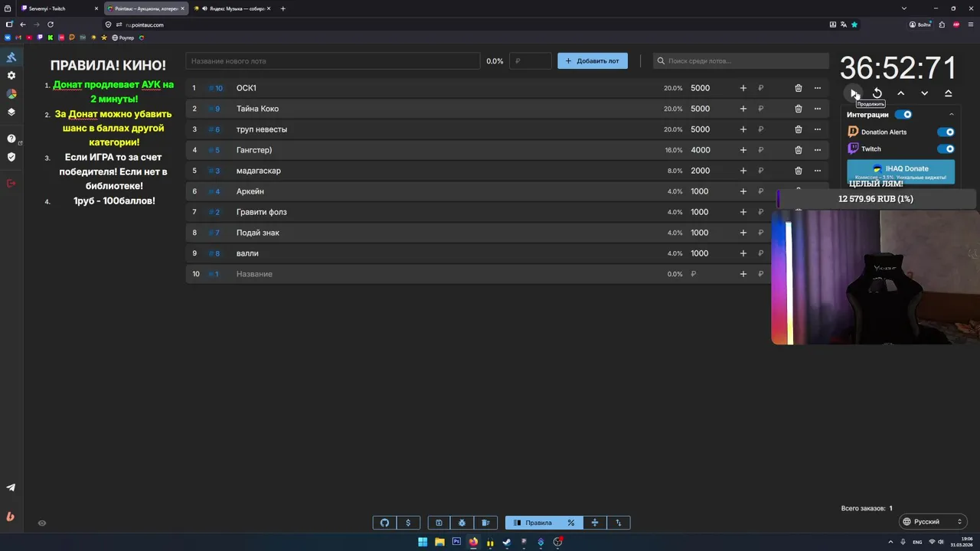This screenshot has height=551, width=980.
Task: Add points to валли with plus
Action: (x=743, y=253)
